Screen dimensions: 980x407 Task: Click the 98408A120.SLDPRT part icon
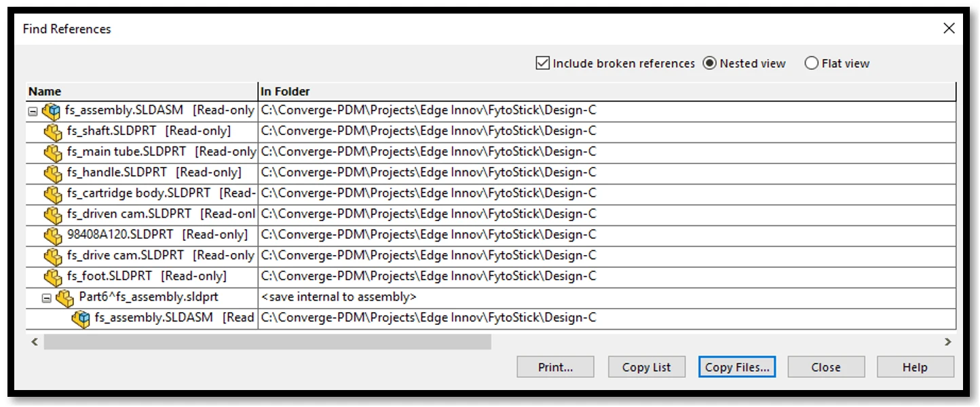[53, 235]
